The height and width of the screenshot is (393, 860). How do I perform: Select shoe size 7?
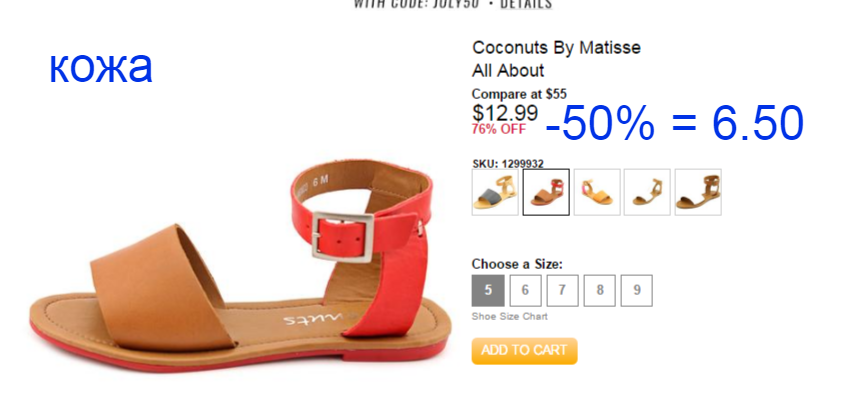click(x=562, y=291)
